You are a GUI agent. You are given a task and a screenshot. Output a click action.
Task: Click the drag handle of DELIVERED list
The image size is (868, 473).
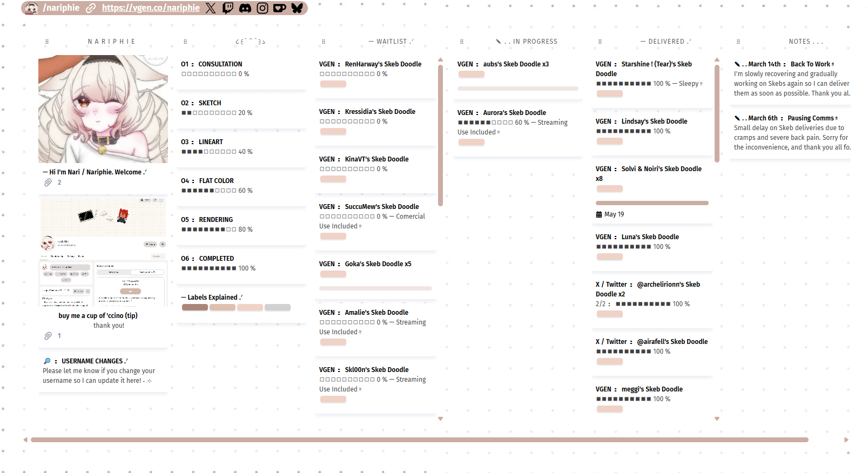[600, 42]
